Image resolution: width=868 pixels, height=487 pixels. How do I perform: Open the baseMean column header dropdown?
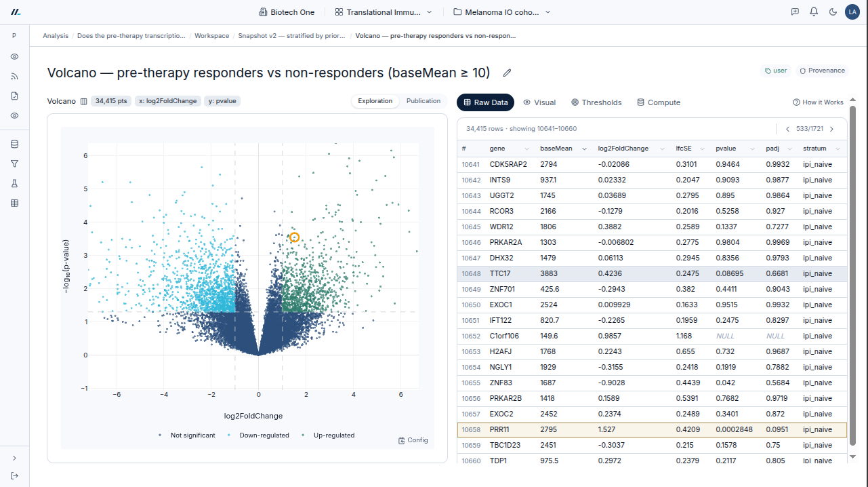click(584, 149)
